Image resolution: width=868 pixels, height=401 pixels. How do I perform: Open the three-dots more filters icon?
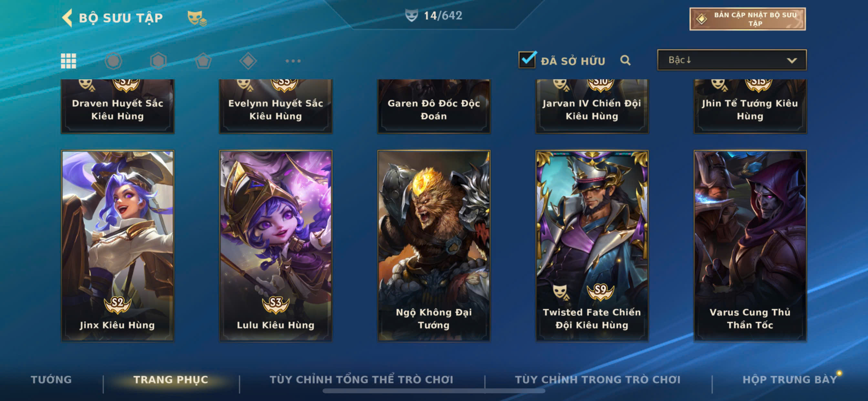(x=293, y=61)
